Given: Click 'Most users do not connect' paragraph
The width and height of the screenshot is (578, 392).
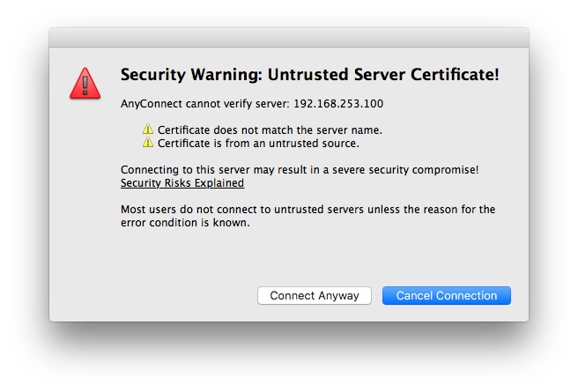Looking at the screenshot, I should 308,216.
